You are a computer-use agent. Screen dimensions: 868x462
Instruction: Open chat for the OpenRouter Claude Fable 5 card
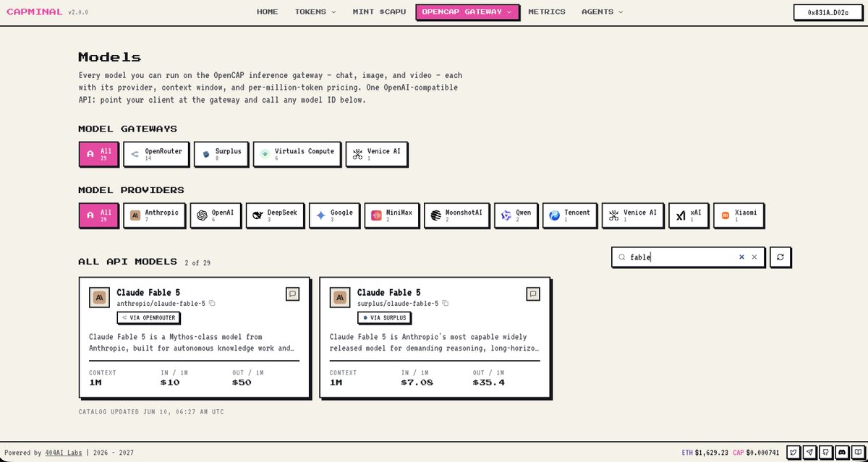tap(293, 294)
